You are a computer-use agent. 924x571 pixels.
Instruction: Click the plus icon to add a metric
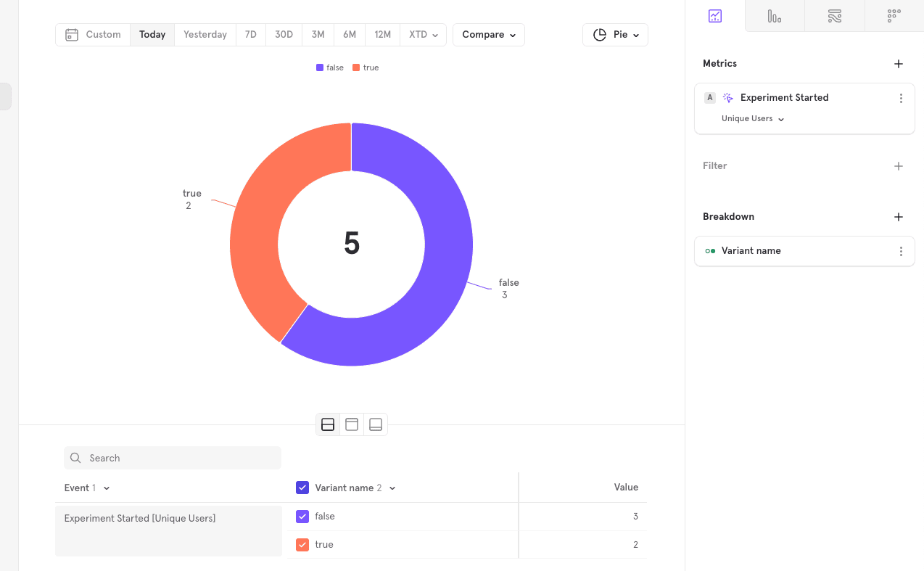point(899,64)
